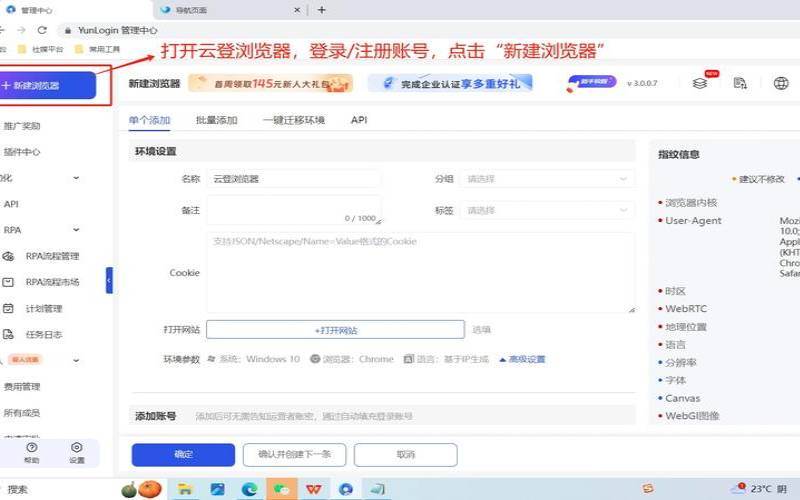The image size is (800, 500).
Task: Open the API item in the sidebar
Action: (x=11, y=204)
